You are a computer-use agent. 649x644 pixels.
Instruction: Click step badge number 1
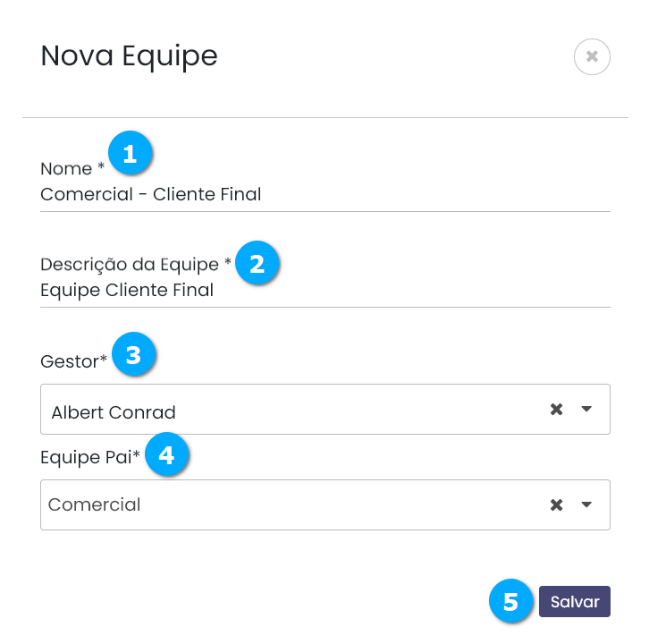click(x=131, y=154)
